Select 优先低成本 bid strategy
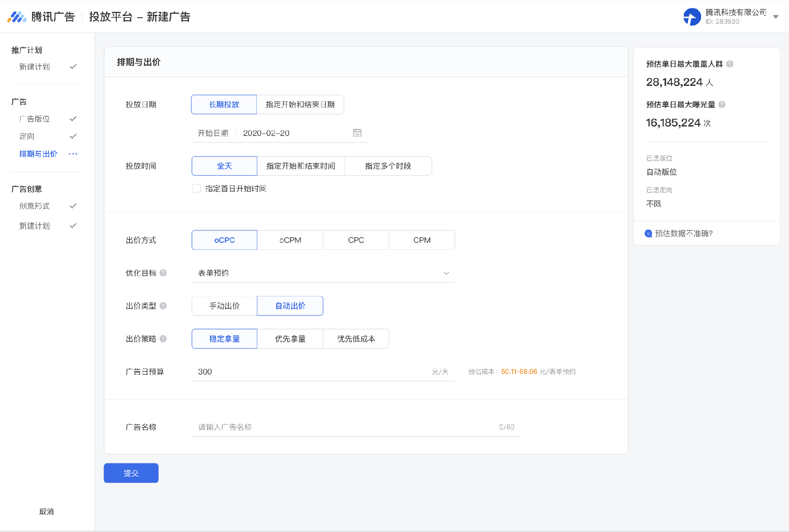 click(356, 339)
